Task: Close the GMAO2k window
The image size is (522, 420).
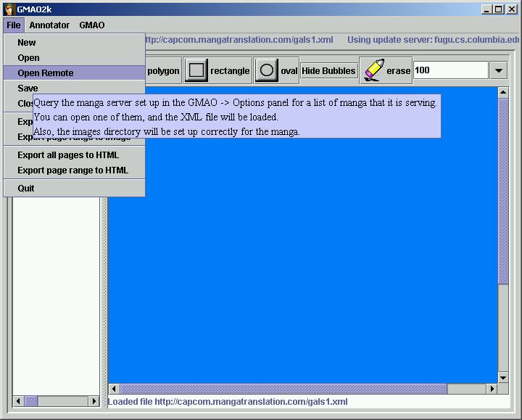Action: pos(512,9)
